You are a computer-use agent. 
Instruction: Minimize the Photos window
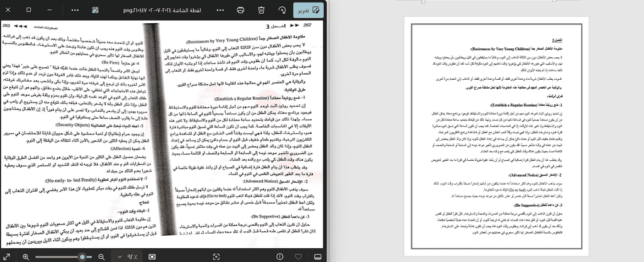[50, 10]
